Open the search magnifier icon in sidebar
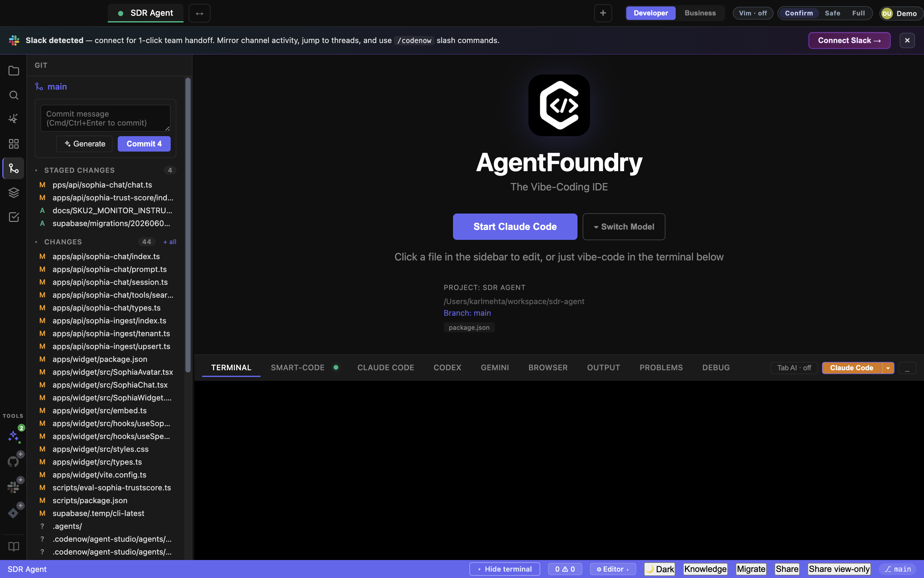The width and height of the screenshot is (924, 578). (x=14, y=95)
